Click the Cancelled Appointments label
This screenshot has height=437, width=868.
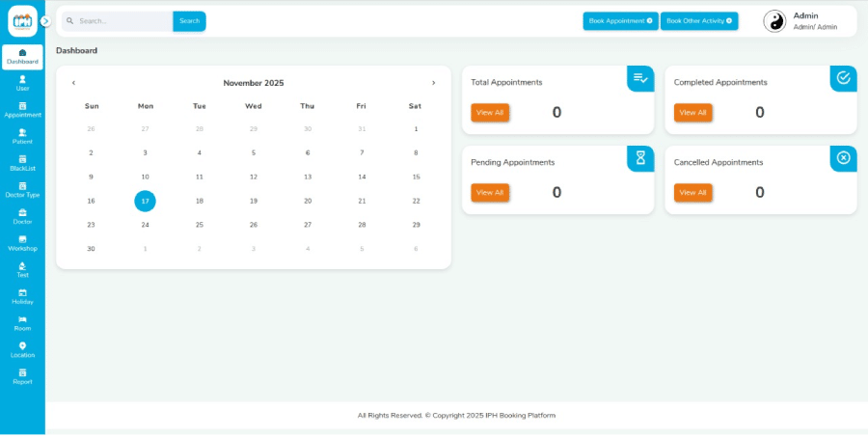(719, 162)
